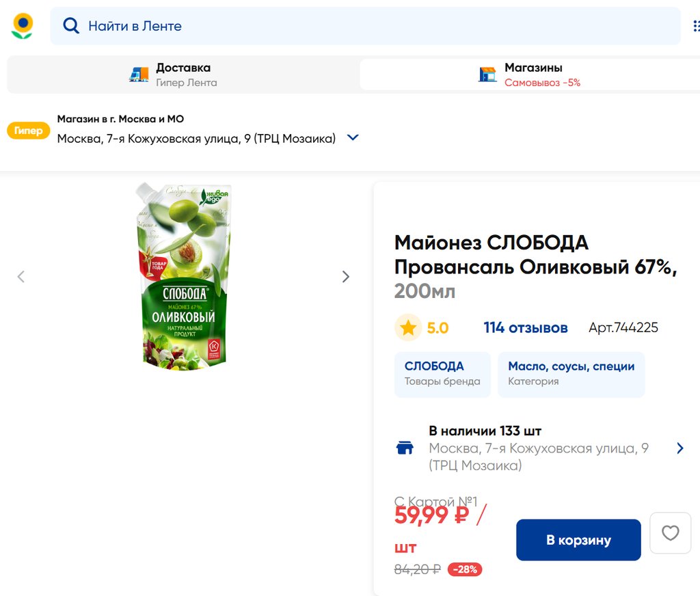Open СЛОБОДА brand products

(442, 374)
